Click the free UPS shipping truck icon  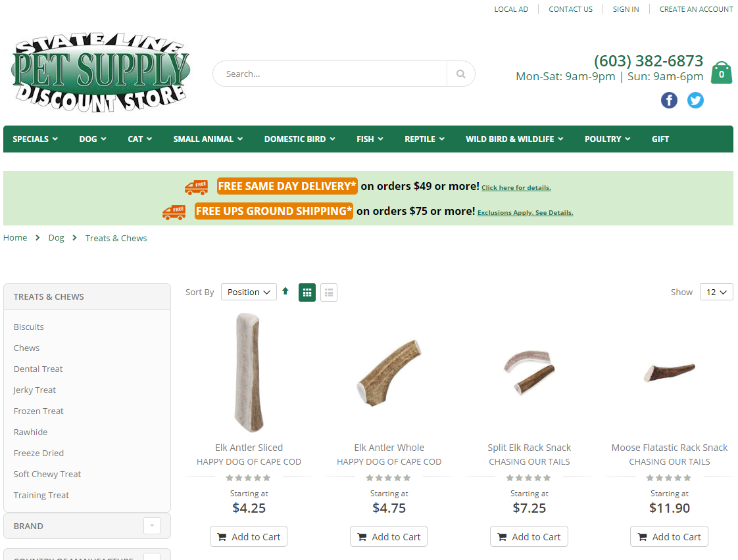tap(174, 212)
